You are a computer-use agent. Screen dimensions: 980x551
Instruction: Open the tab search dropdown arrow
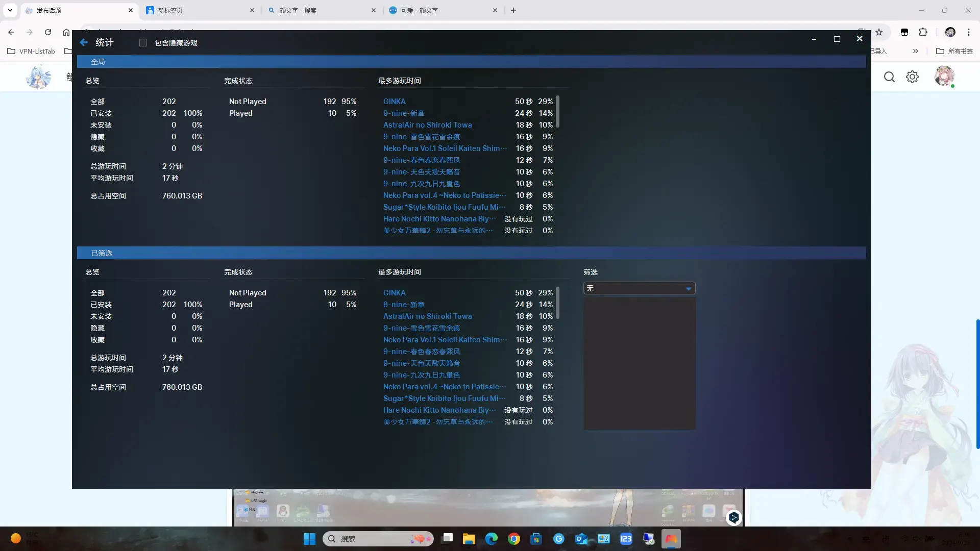click(10, 10)
